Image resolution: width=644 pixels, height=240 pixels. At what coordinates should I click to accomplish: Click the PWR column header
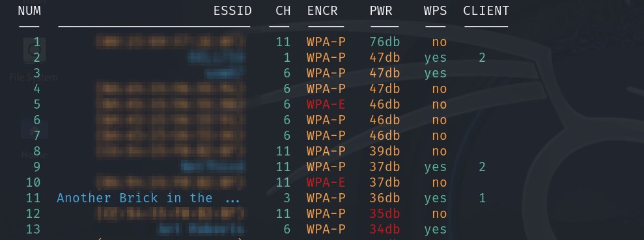[381, 10]
